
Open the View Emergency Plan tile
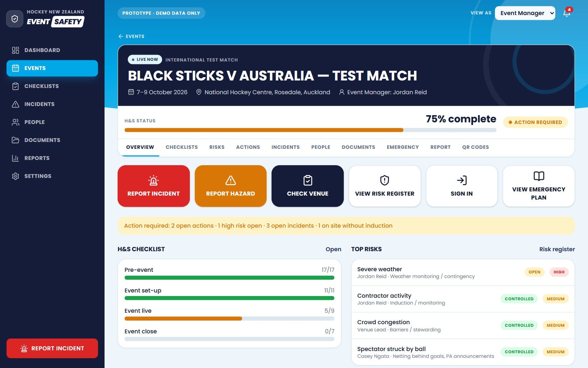tap(539, 186)
